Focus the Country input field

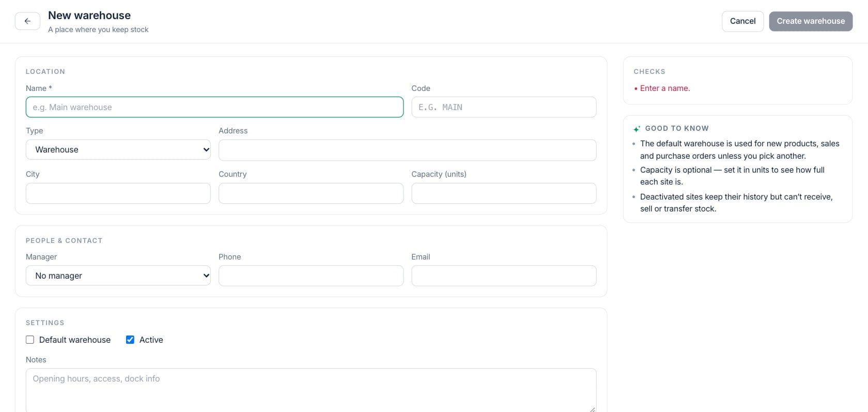point(311,193)
